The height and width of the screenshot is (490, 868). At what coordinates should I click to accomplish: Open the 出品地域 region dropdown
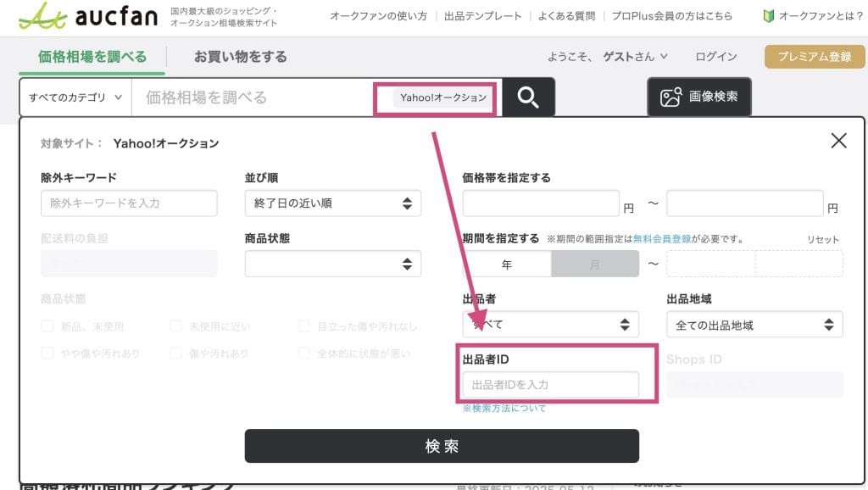click(754, 325)
